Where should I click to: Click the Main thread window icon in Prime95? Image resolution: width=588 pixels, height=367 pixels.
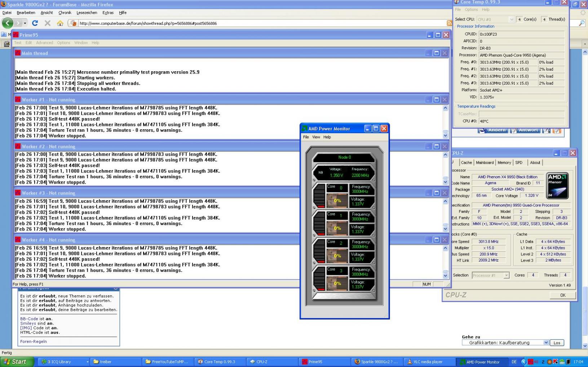[18, 53]
